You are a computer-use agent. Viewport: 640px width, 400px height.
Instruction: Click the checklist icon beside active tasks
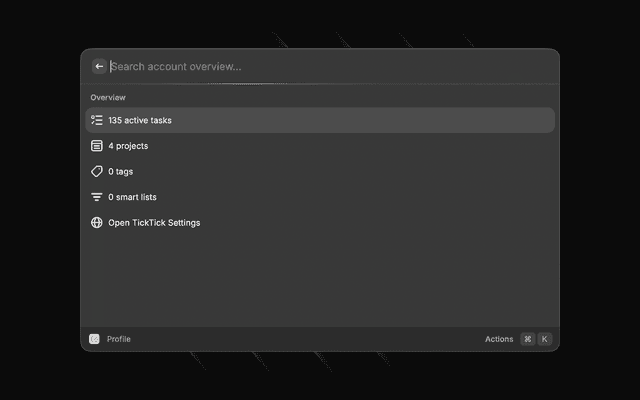coord(97,120)
